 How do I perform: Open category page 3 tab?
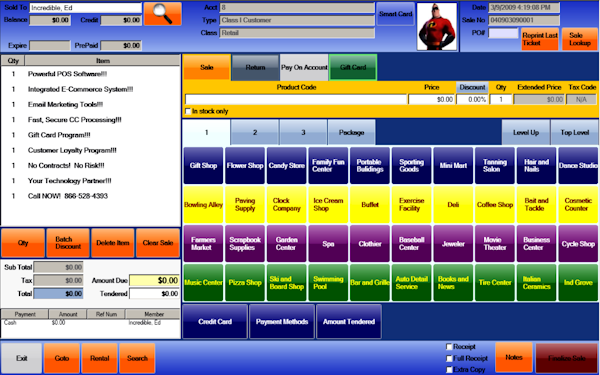coord(303,132)
